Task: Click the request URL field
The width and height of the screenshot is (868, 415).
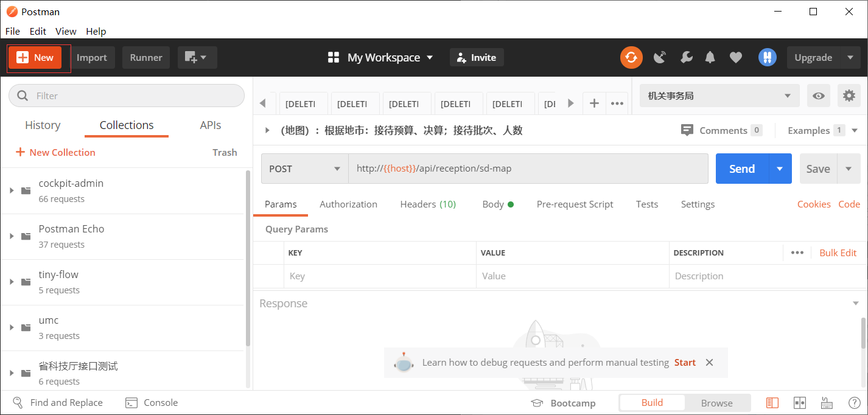Action: (528, 169)
